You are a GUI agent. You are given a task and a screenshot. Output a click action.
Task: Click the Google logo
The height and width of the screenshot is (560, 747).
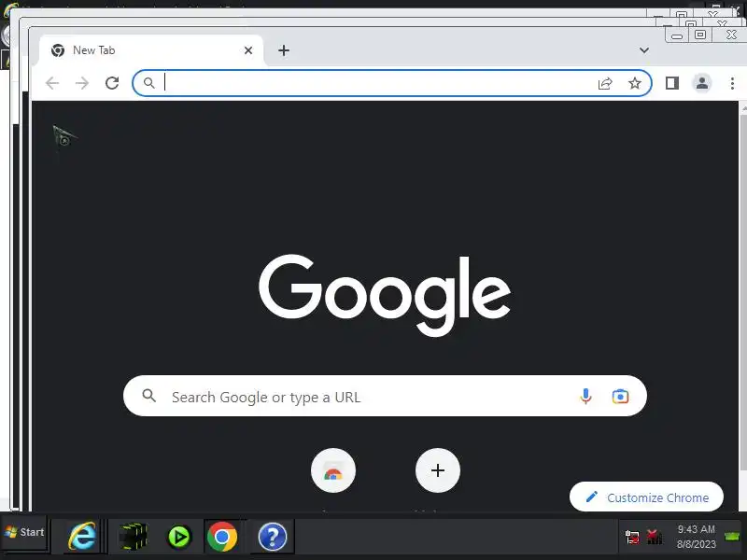point(385,295)
